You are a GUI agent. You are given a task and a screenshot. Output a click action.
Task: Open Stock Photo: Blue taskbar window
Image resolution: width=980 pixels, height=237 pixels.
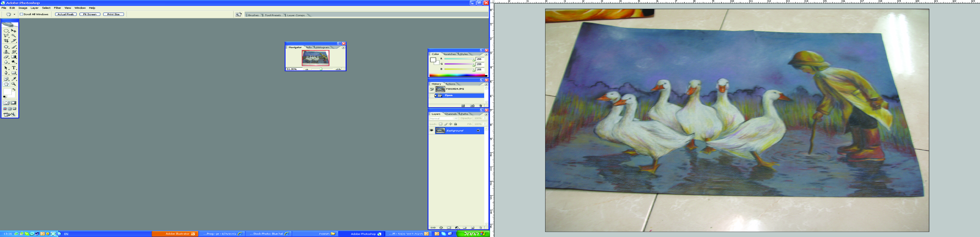tap(269, 234)
